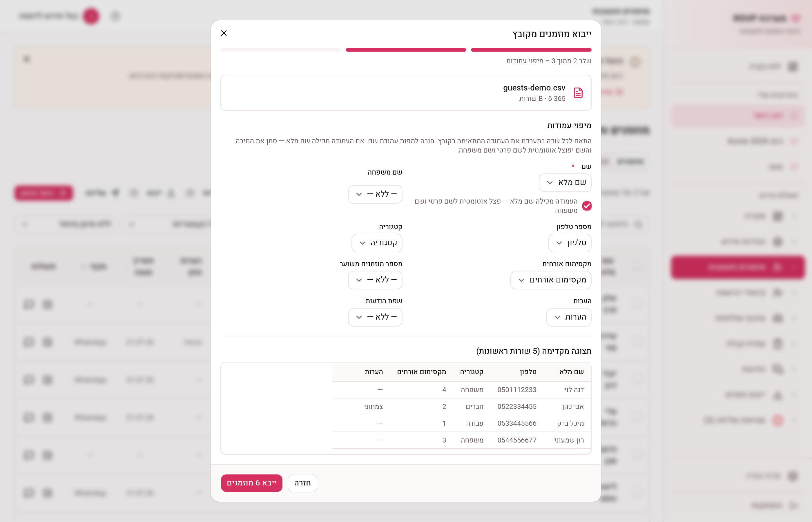This screenshot has width=812, height=522.
Task: Click the third, unfilled progress bar segment
Action: (281, 50)
